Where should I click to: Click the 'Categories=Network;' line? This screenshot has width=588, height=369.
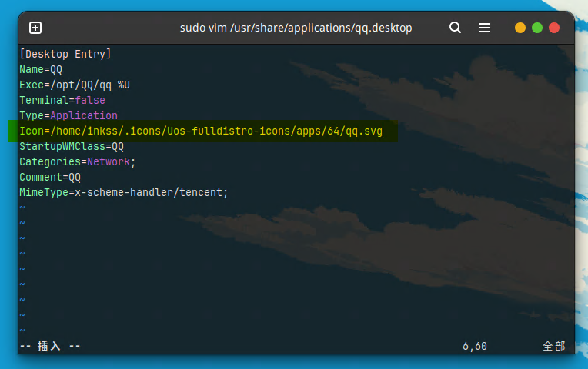click(77, 161)
